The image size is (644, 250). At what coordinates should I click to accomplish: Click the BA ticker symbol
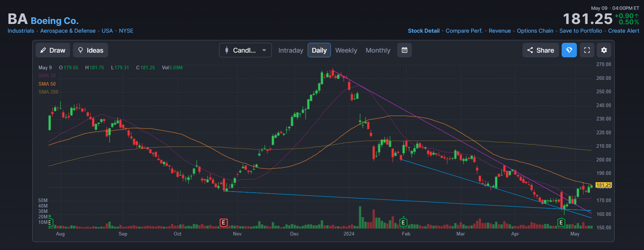point(18,19)
